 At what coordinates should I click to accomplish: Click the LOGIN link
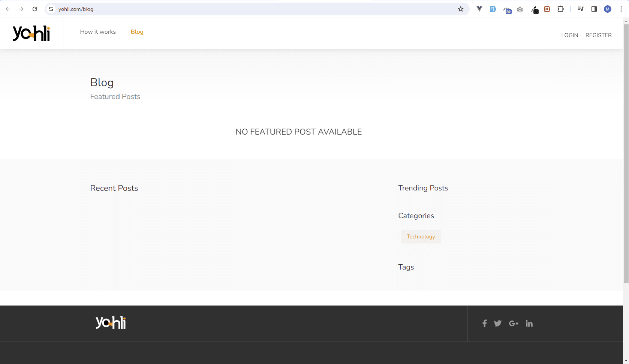pyautogui.click(x=569, y=35)
